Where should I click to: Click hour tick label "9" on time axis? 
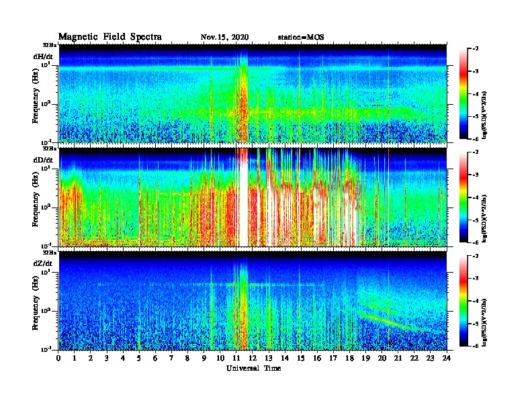(204, 358)
